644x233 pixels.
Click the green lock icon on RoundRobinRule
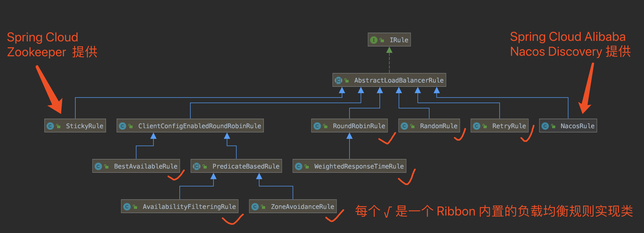tap(325, 126)
